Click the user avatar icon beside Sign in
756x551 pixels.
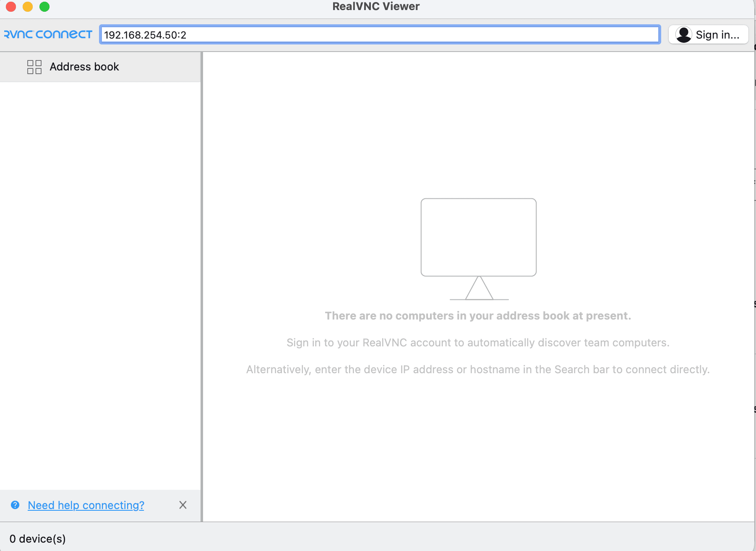(683, 34)
